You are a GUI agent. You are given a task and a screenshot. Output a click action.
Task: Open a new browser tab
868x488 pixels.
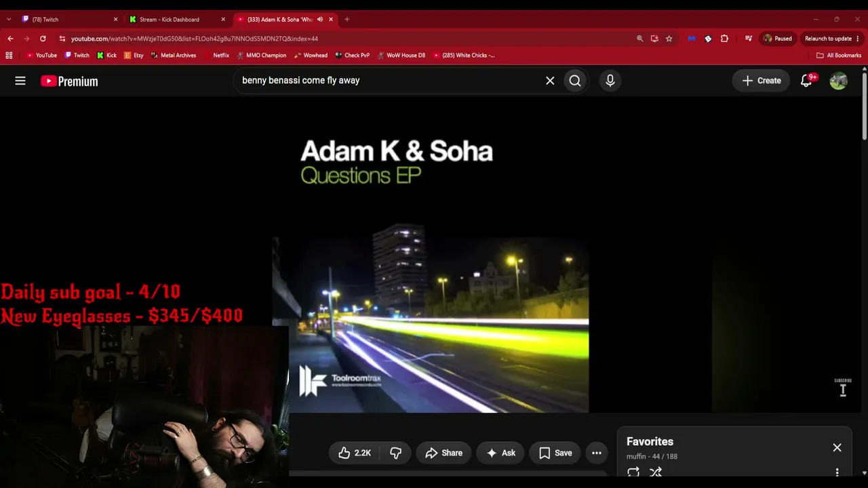click(347, 19)
